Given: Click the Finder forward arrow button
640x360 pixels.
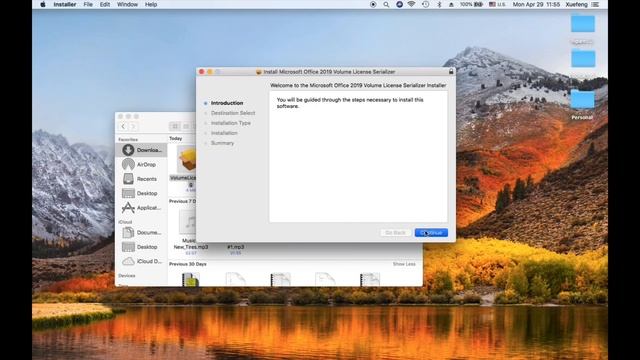Looking at the screenshot, I should coord(133,127).
